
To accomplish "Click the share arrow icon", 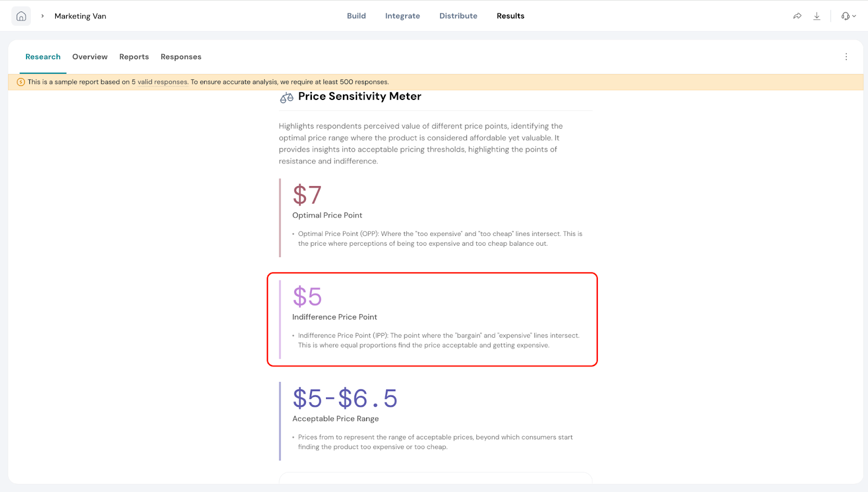I will pyautogui.click(x=797, y=16).
